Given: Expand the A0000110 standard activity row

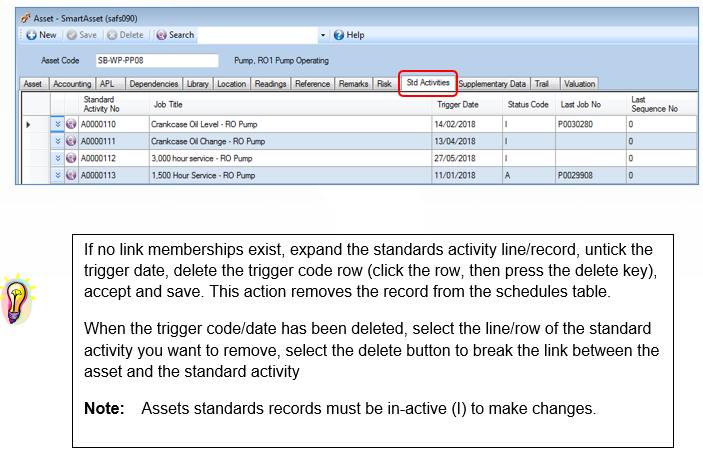Looking at the screenshot, I should pyautogui.click(x=57, y=124).
